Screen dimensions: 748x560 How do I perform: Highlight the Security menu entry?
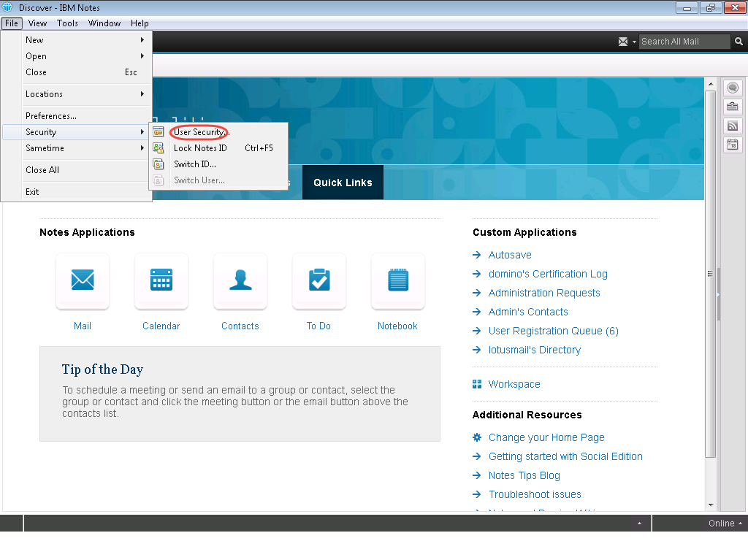(77, 132)
